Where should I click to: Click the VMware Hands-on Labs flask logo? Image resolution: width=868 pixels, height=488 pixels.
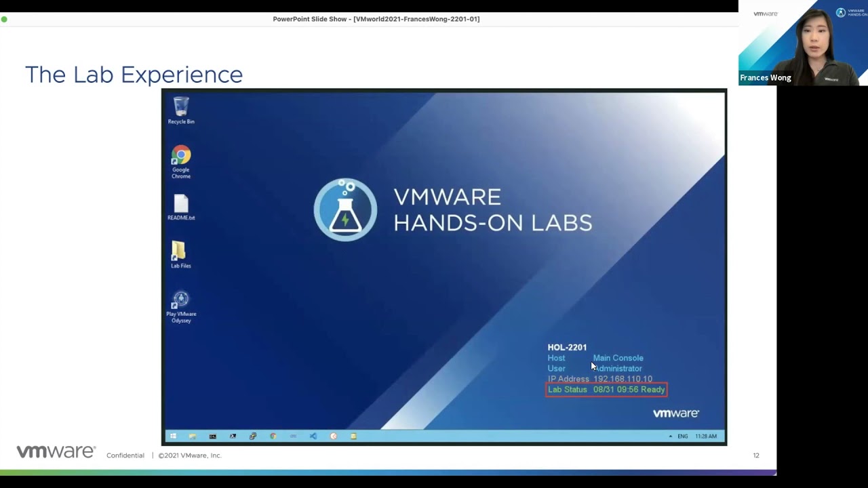click(x=345, y=210)
